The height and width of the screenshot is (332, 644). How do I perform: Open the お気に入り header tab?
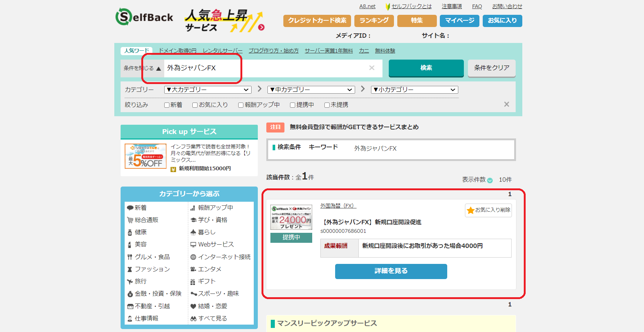tap(502, 21)
